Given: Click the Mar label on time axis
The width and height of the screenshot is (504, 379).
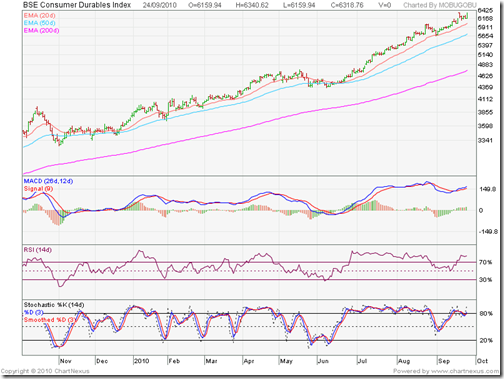Looking at the screenshot, I should (x=211, y=361).
